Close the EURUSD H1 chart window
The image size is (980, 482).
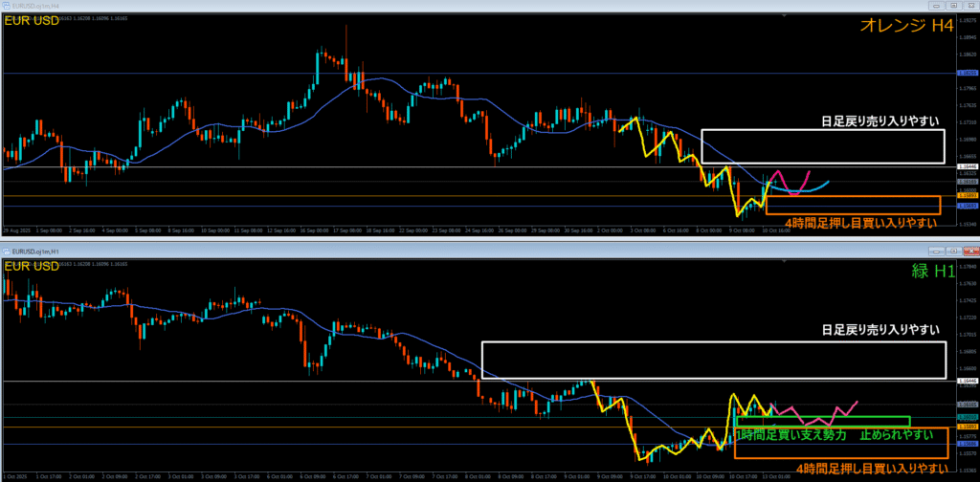click(x=972, y=251)
